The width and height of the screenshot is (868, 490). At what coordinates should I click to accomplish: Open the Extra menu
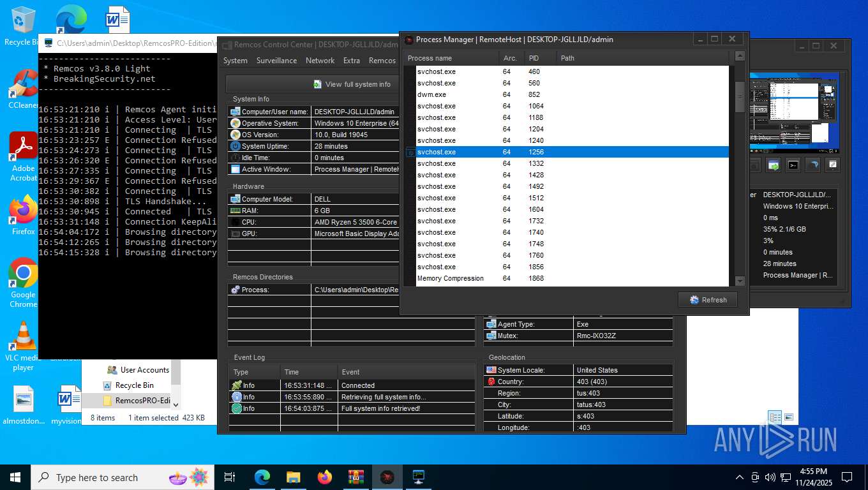[352, 61]
